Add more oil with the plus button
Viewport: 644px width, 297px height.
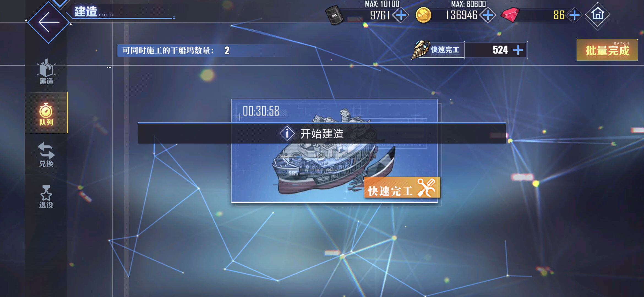point(401,15)
